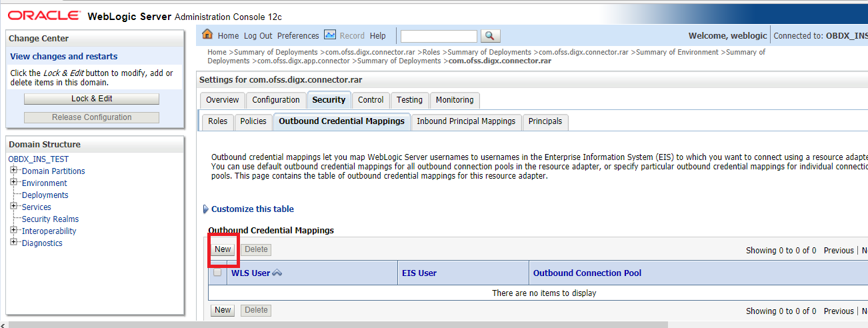Open the Preferences link
868x328 pixels.
pyautogui.click(x=298, y=36)
